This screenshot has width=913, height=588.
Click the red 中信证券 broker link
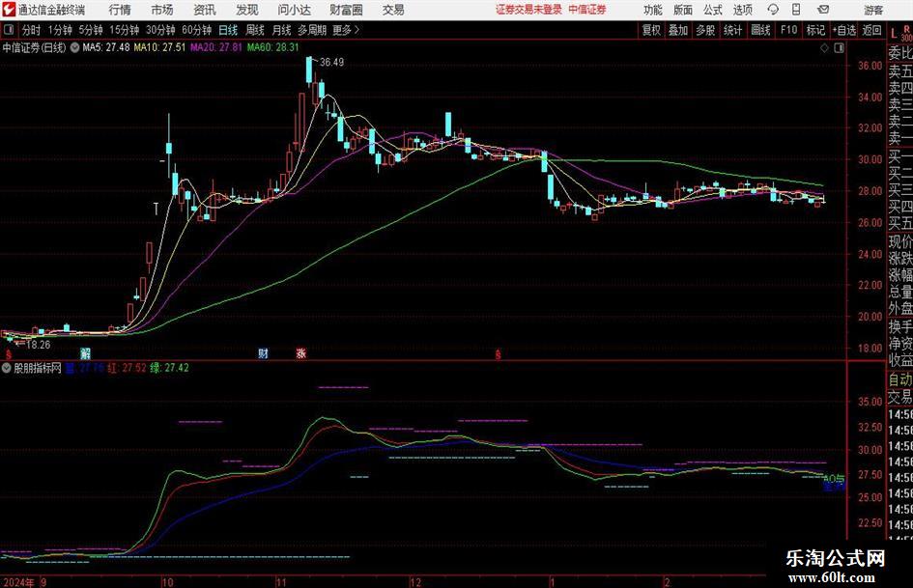pyautogui.click(x=587, y=10)
